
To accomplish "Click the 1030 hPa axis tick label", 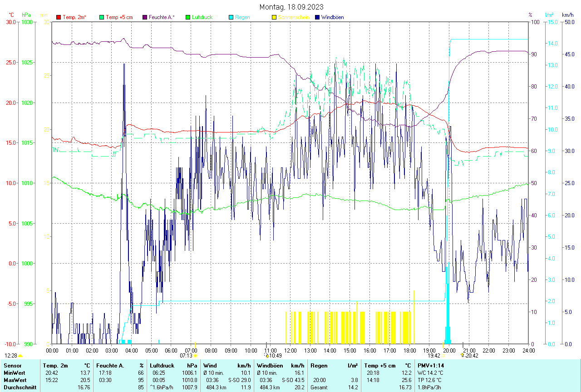I will point(26,22).
